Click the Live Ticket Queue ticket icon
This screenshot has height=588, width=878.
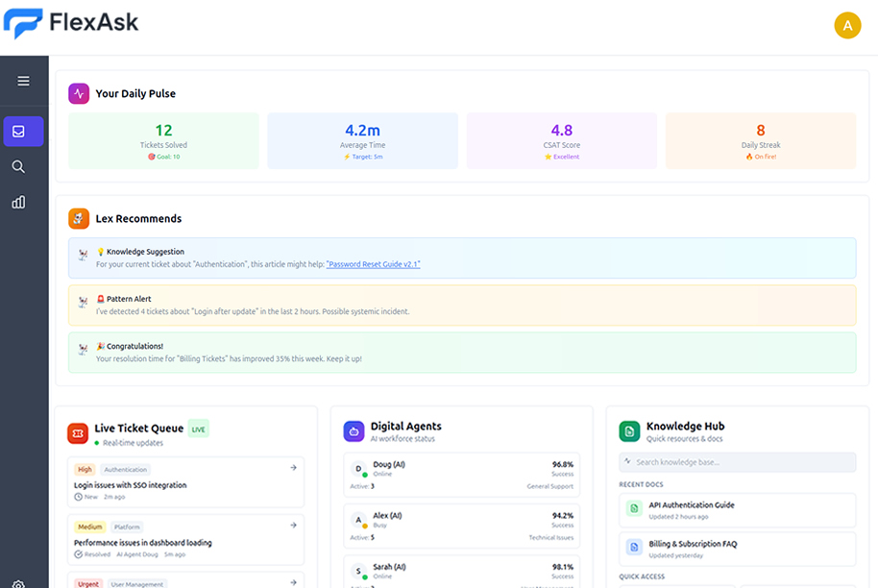pyautogui.click(x=78, y=433)
